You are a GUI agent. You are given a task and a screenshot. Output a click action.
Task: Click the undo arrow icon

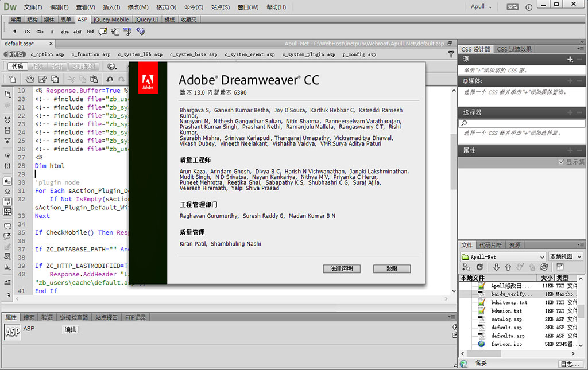110,79
